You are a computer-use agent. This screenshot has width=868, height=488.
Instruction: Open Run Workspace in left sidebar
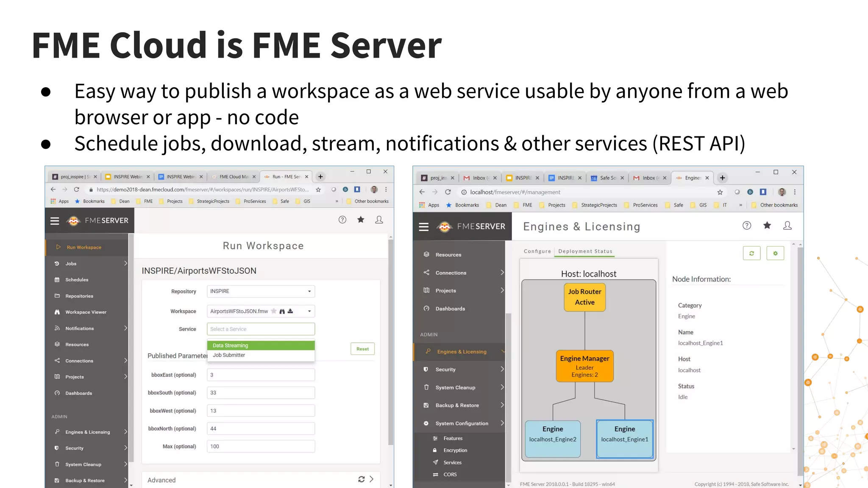click(x=87, y=247)
